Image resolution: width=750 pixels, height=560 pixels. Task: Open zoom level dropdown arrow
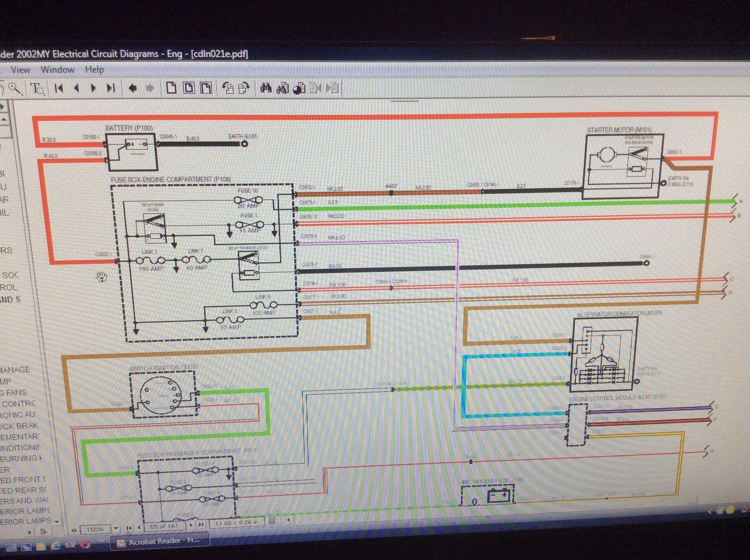point(116,528)
